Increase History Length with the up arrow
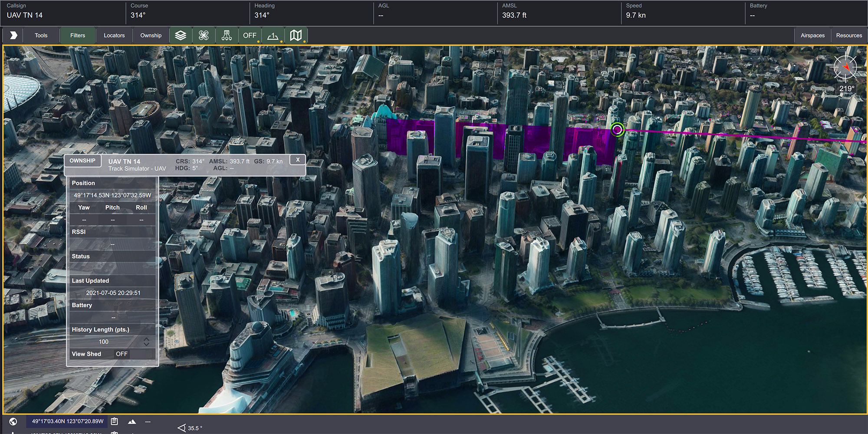 [x=147, y=339]
